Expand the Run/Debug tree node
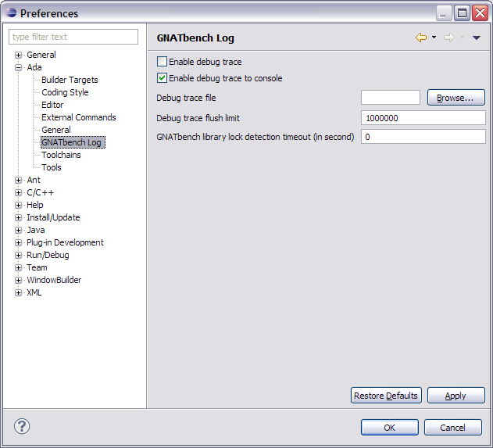The height and width of the screenshot is (448, 493). coord(18,255)
